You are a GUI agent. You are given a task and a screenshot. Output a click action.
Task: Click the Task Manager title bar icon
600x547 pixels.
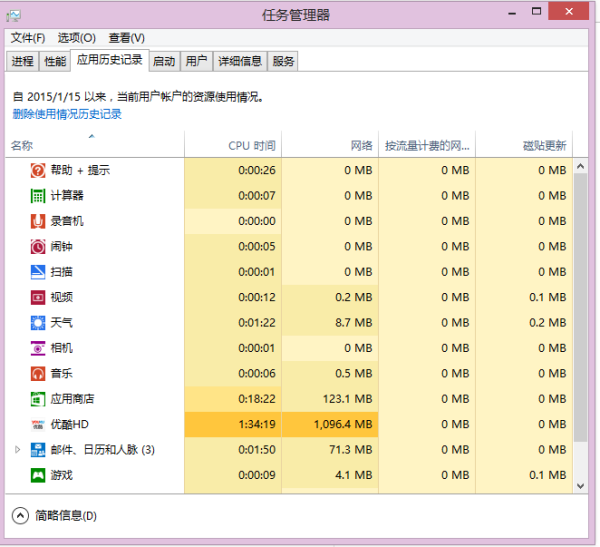coord(13,16)
